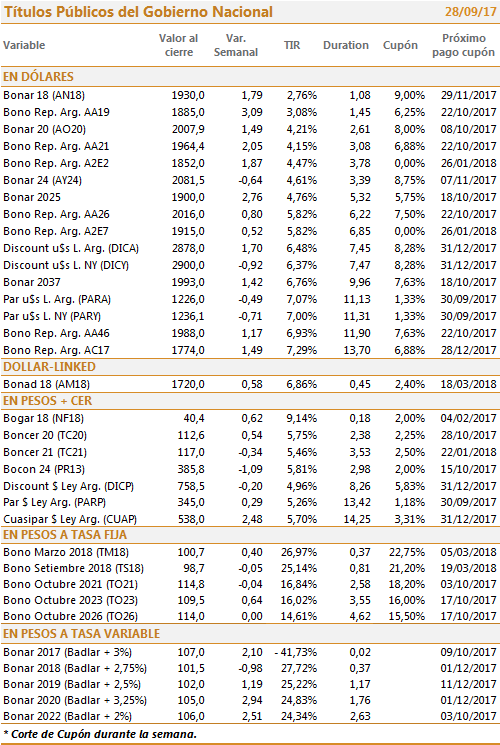Select the Valor al cierre column header

[x=179, y=45]
